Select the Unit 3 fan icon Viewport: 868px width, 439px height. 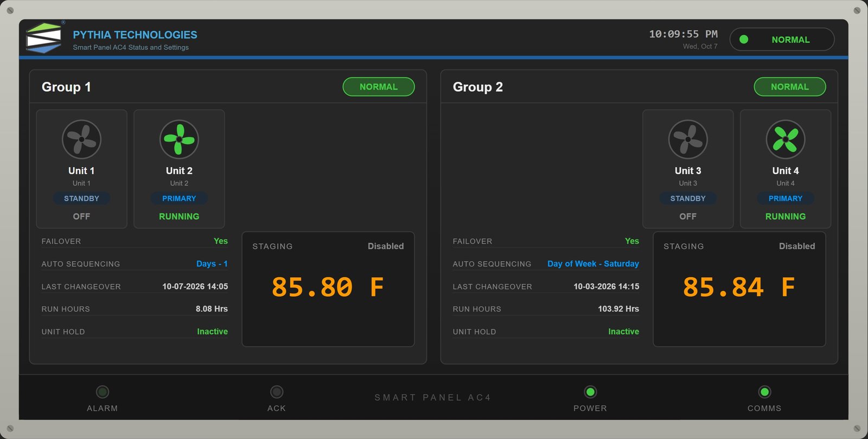pos(688,139)
